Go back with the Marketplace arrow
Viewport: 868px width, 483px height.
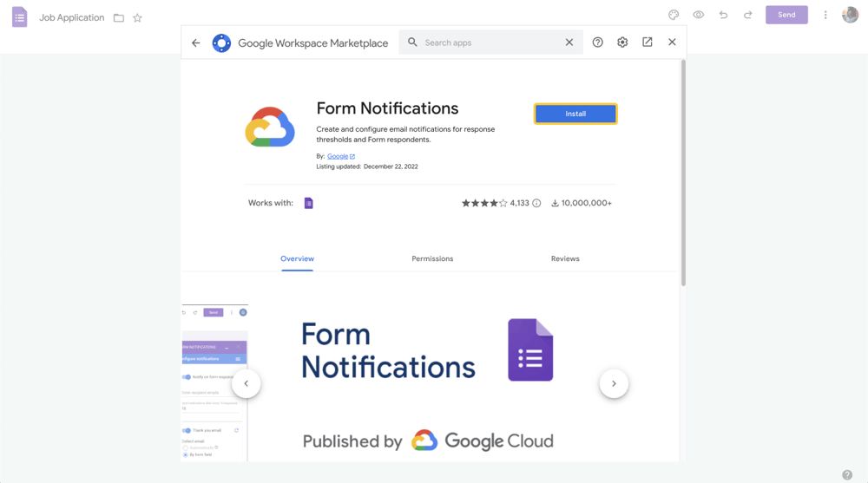click(196, 42)
